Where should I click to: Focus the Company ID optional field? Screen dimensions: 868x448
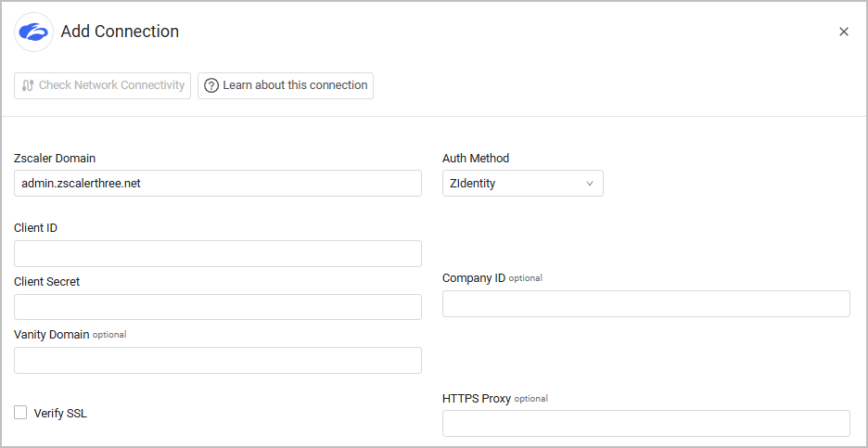click(x=645, y=304)
